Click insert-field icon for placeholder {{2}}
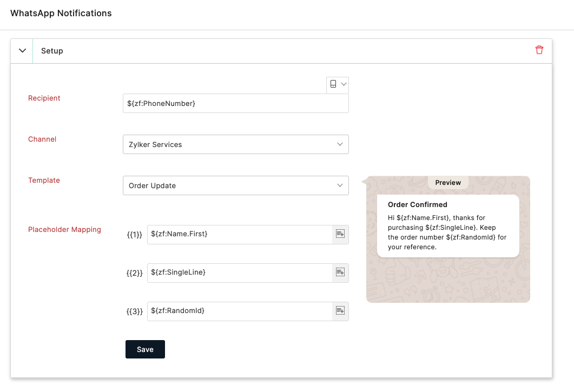This screenshot has height=392, width=574. coord(340,272)
